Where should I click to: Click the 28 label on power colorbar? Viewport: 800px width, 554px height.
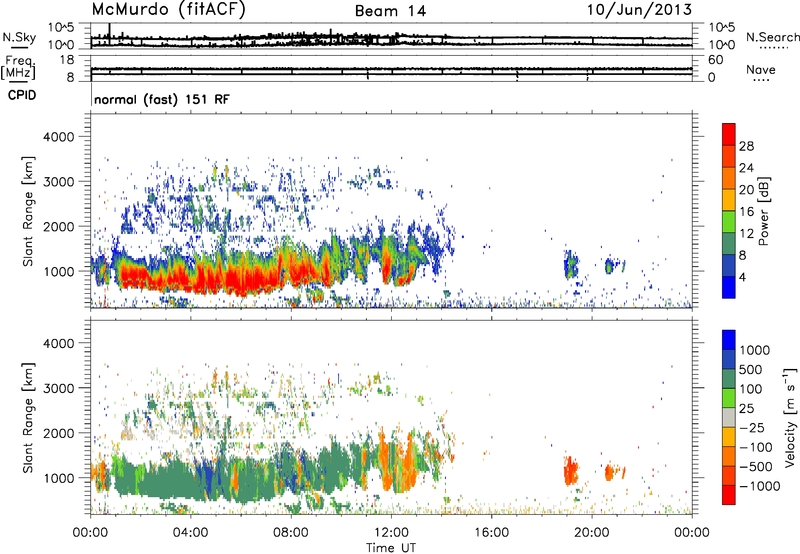coord(746,146)
